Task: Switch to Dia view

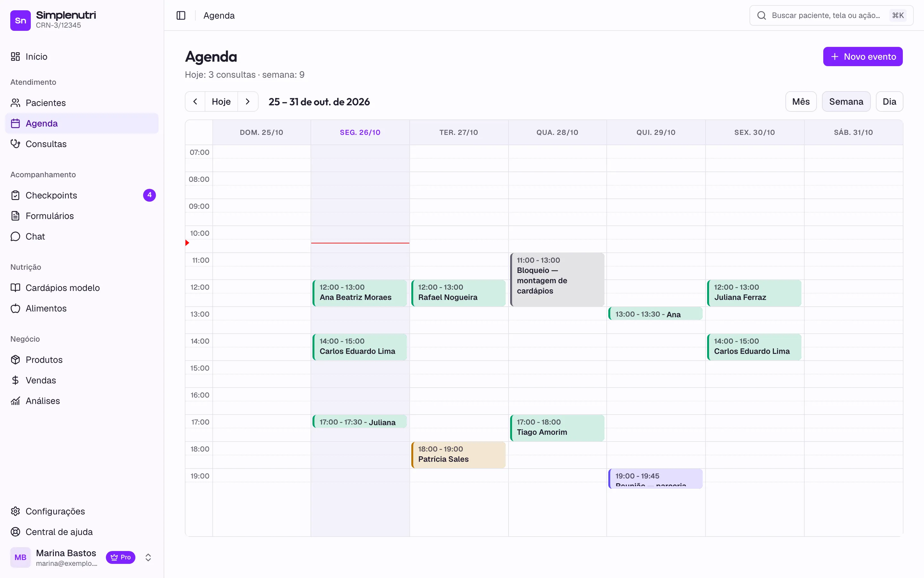Action: 889,102
